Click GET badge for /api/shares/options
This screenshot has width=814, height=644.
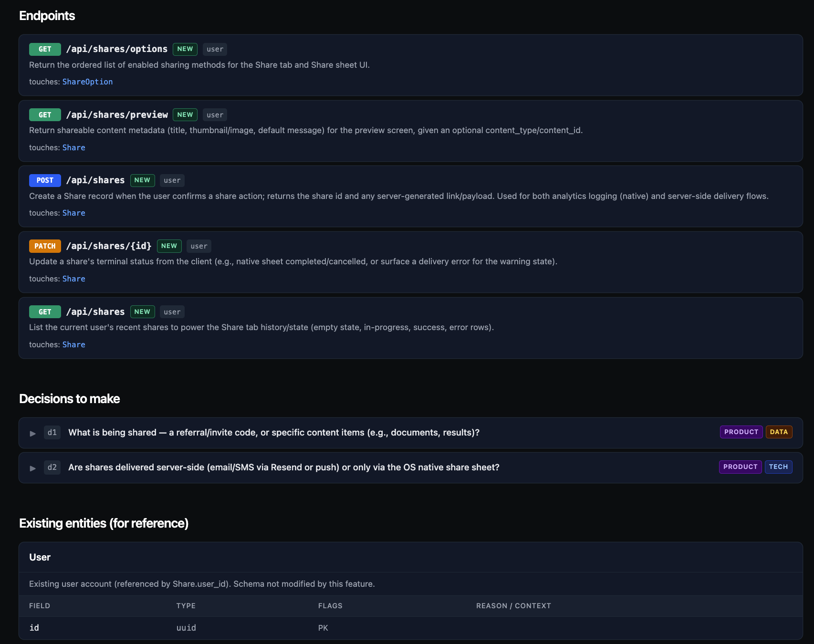click(45, 49)
